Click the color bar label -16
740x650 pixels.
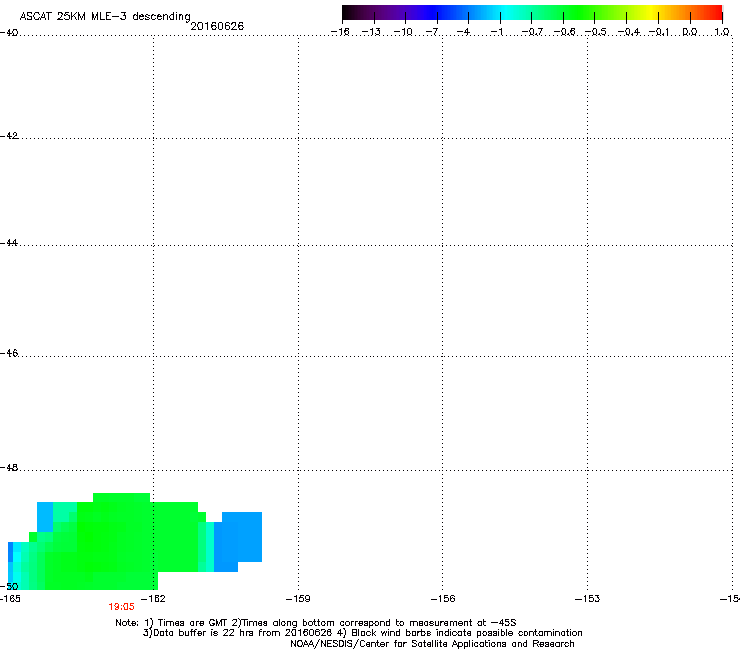point(340,32)
